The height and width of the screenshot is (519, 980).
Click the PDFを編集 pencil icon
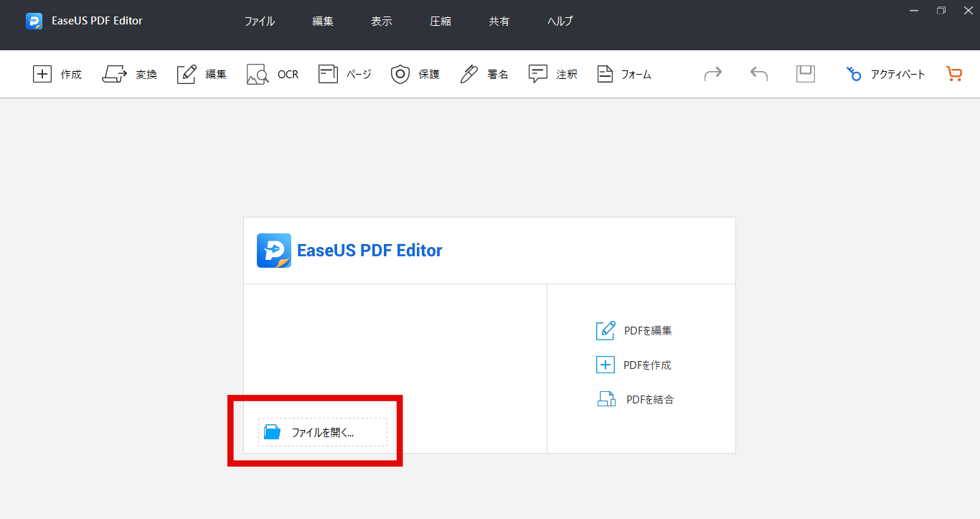coord(606,330)
